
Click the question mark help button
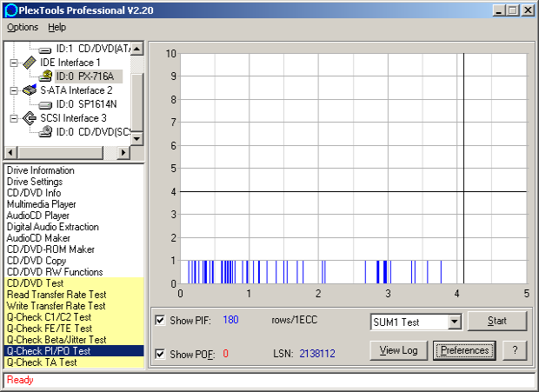[515, 350]
